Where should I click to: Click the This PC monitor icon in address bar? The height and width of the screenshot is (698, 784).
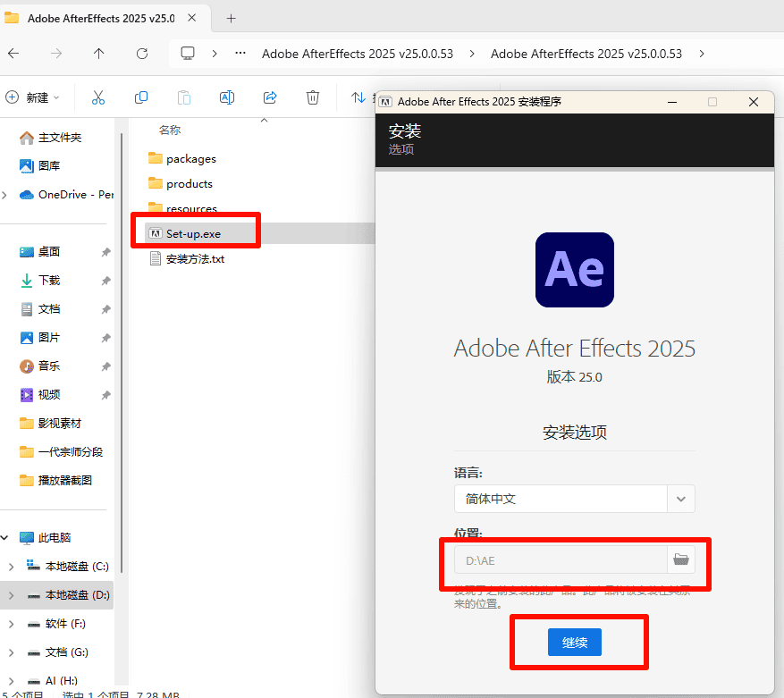coord(188,53)
